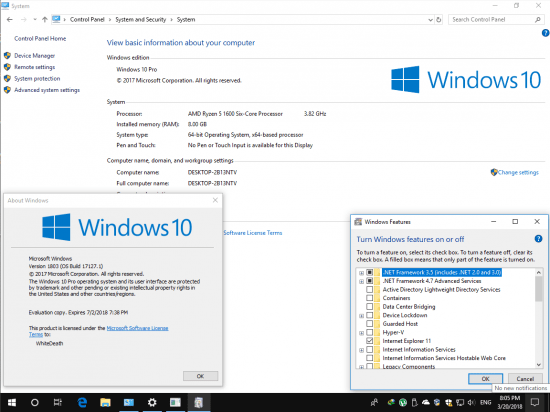Open Settings gear on taskbar

coord(152,403)
